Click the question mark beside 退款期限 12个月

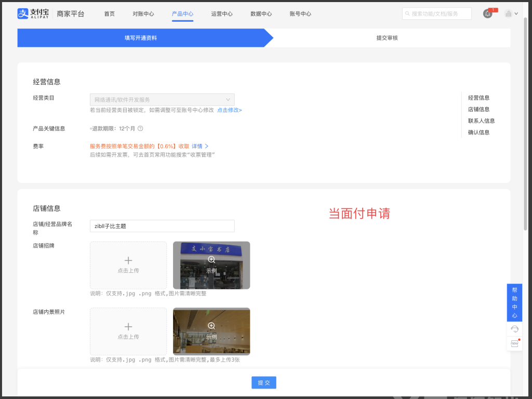(140, 128)
